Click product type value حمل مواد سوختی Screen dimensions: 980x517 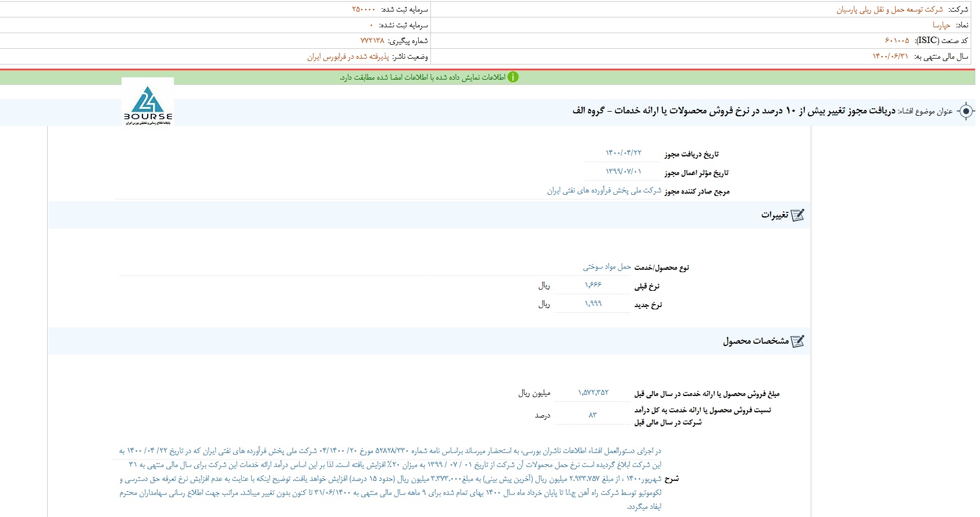pos(607,266)
